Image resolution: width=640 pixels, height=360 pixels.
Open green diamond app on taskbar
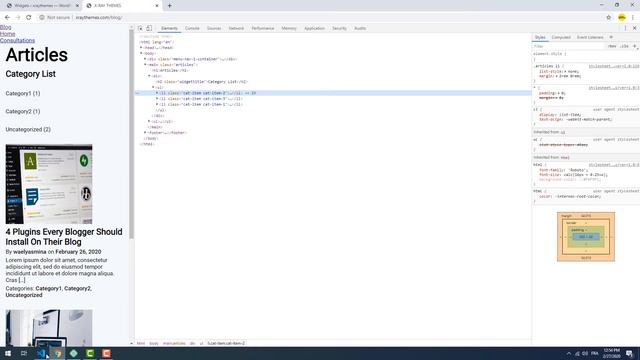coord(73,353)
